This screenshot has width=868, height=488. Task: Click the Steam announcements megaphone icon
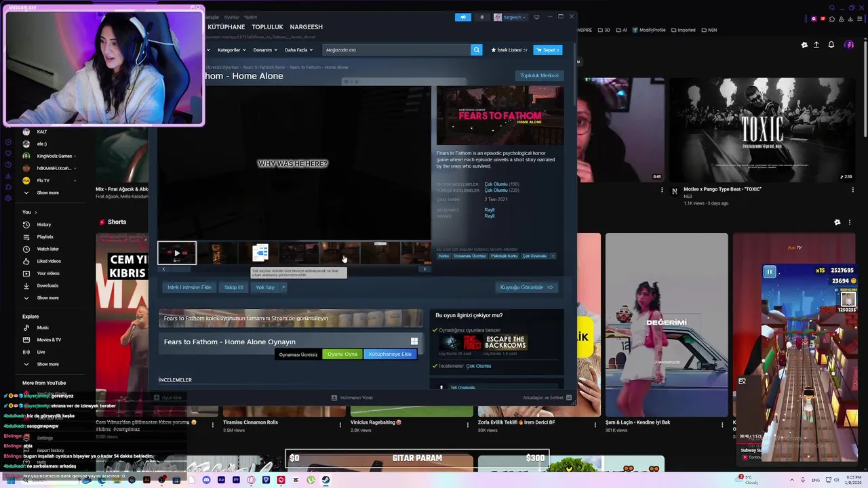pyautogui.click(x=463, y=17)
